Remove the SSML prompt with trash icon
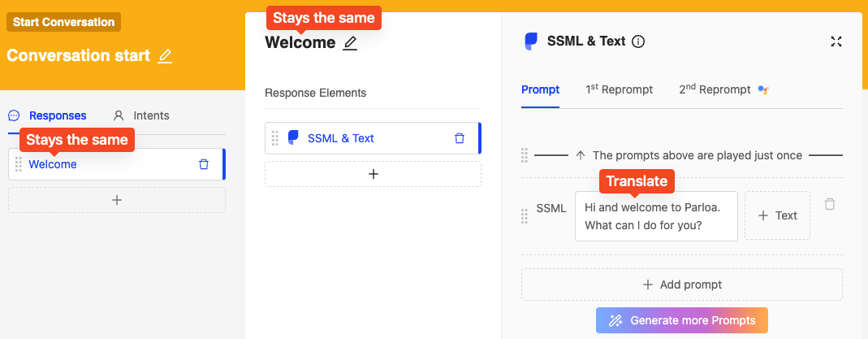 point(829,204)
